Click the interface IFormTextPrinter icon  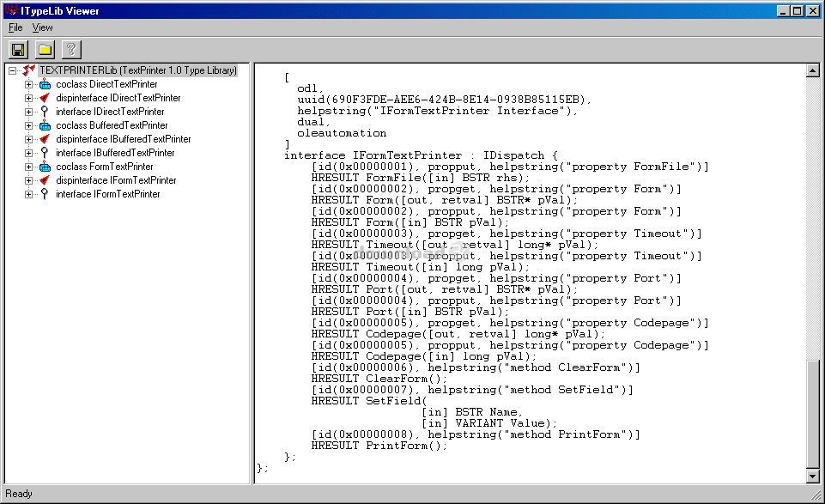(45, 193)
